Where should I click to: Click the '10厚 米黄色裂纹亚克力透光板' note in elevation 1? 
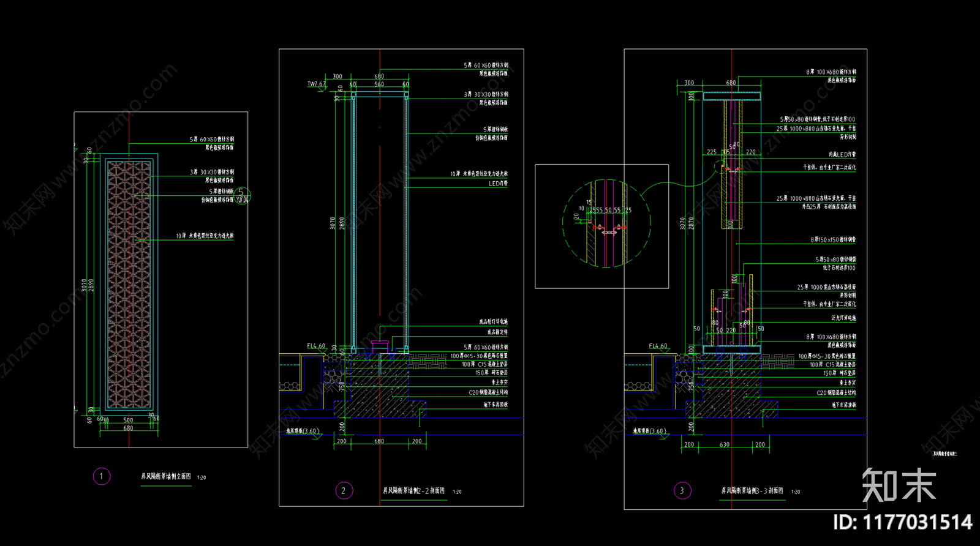coord(205,236)
